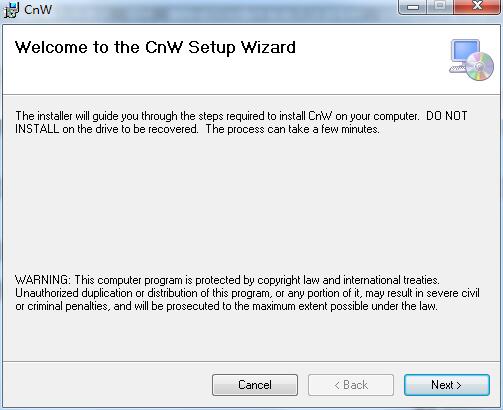Image resolution: width=503 pixels, height=410 pixels.
Task: Click the installer will guide you sentence
Action: pyautogui.click(x=217, y=116)
